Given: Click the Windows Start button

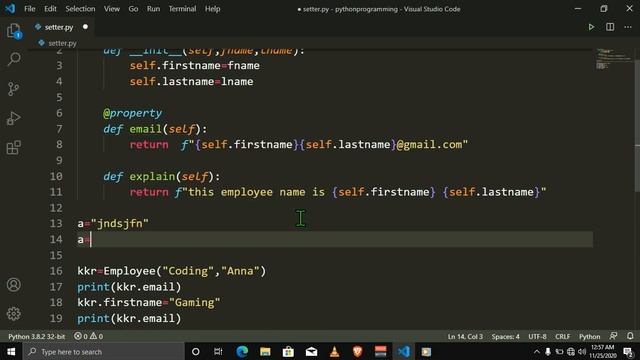Looking at the screenshot, I should point(11,351).
